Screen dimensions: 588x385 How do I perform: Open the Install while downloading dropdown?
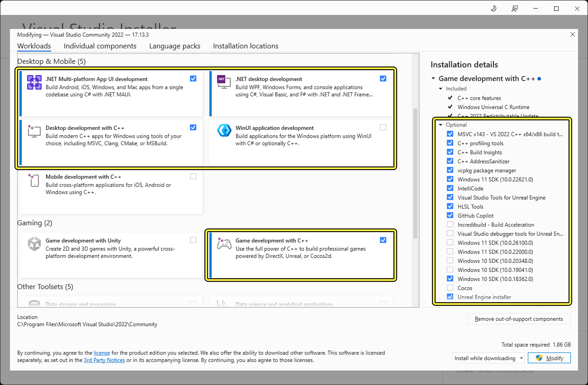(x=488, y=358)
